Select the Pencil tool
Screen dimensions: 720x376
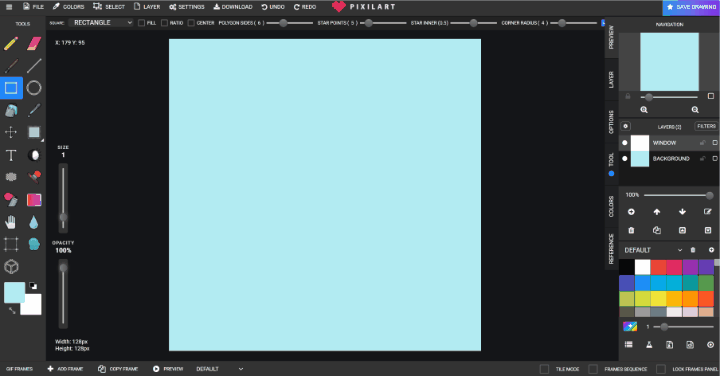(11, 44)
